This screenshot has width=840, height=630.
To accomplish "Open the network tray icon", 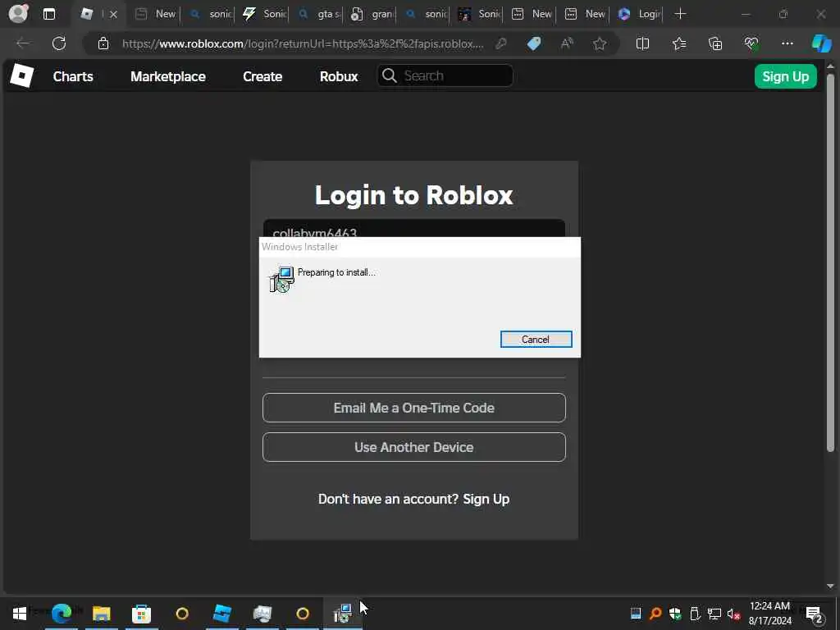I will click(x=714, y=614).
